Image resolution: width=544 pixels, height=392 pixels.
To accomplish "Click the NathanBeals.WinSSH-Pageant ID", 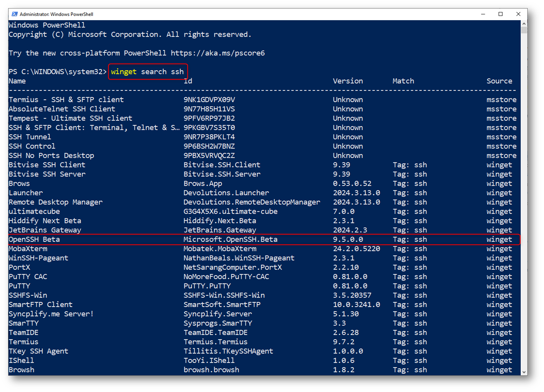I will [239, 258].
